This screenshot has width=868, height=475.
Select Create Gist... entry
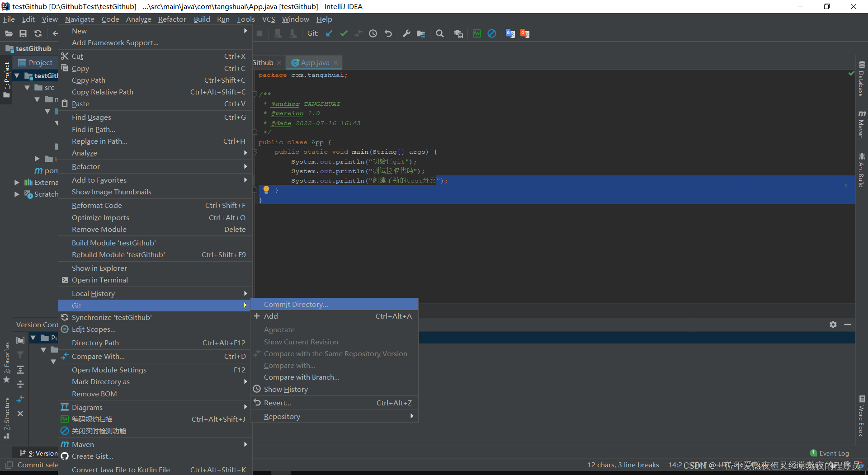click(156, 456)
